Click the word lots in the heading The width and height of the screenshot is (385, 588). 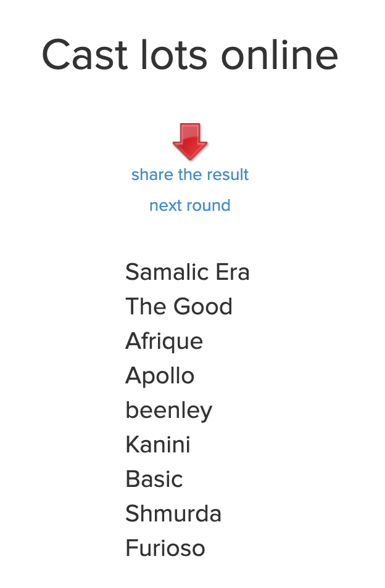[x=174, y=55]
